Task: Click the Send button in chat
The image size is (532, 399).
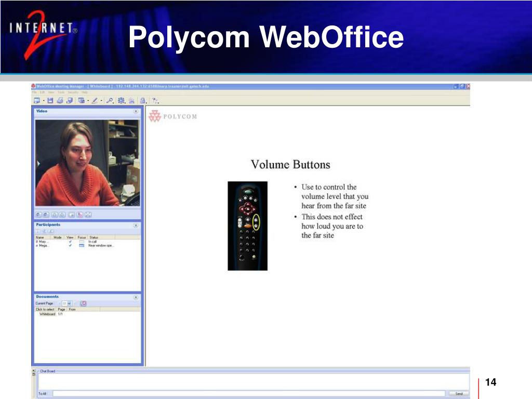Action: pyautogui.click(x=458, y=394)
